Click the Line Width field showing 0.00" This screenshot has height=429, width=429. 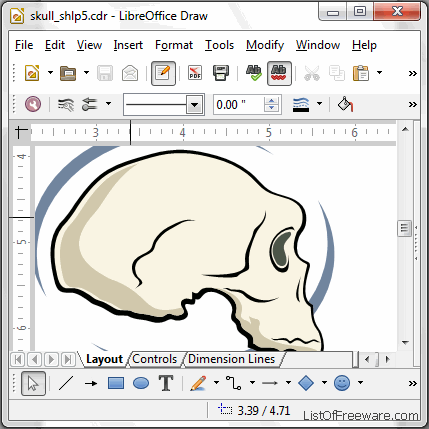point(238,105)
